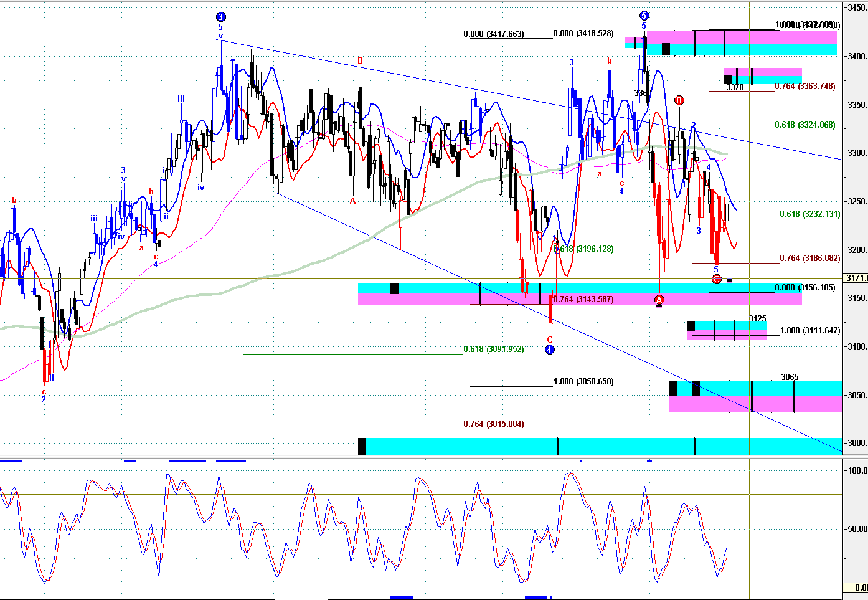
Task: Click the 3065 target zone label
Action: 790,377
